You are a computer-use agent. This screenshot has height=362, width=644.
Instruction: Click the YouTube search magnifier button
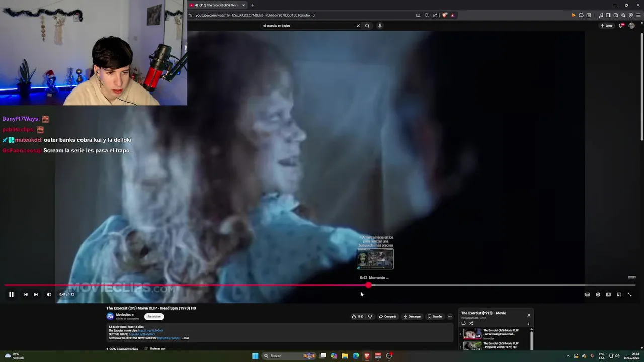[367, 26]
